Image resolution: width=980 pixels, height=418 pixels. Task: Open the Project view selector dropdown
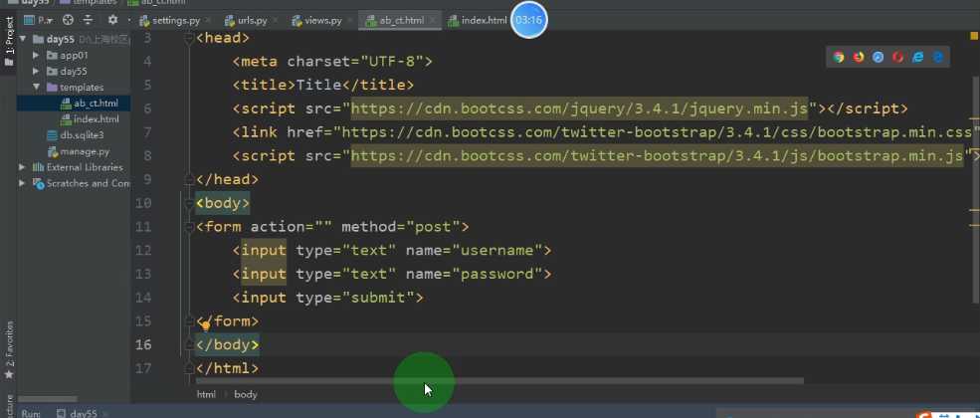[40, 20]
